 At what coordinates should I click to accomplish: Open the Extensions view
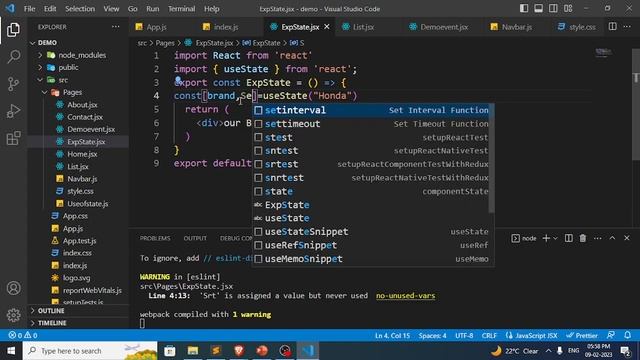(x=13, y=138)
